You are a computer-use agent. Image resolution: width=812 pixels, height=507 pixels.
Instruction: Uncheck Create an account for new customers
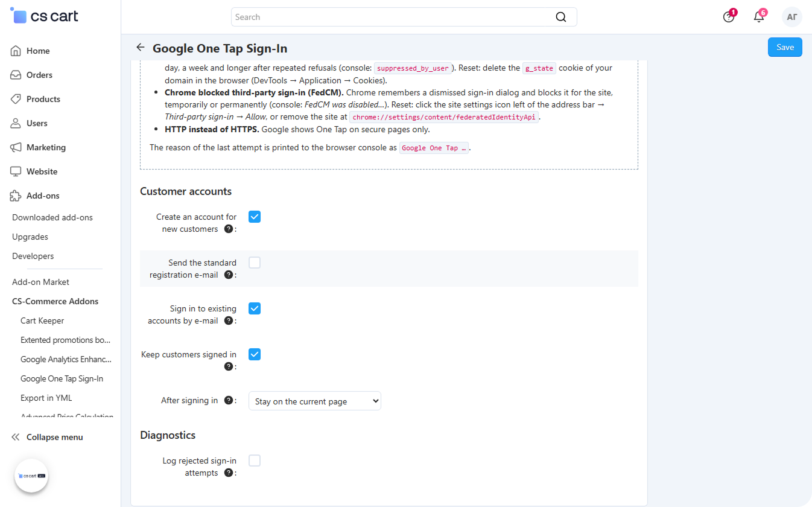click(255, 217)
